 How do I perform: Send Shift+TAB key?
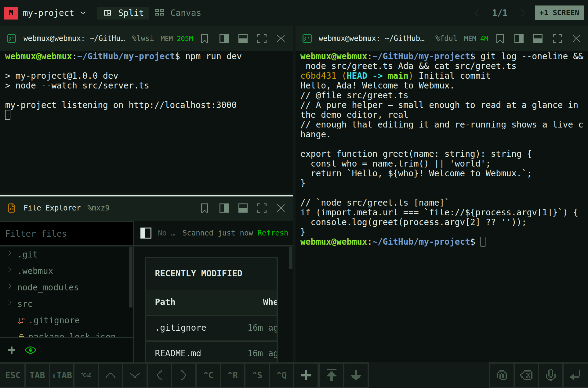pos(62,375)
